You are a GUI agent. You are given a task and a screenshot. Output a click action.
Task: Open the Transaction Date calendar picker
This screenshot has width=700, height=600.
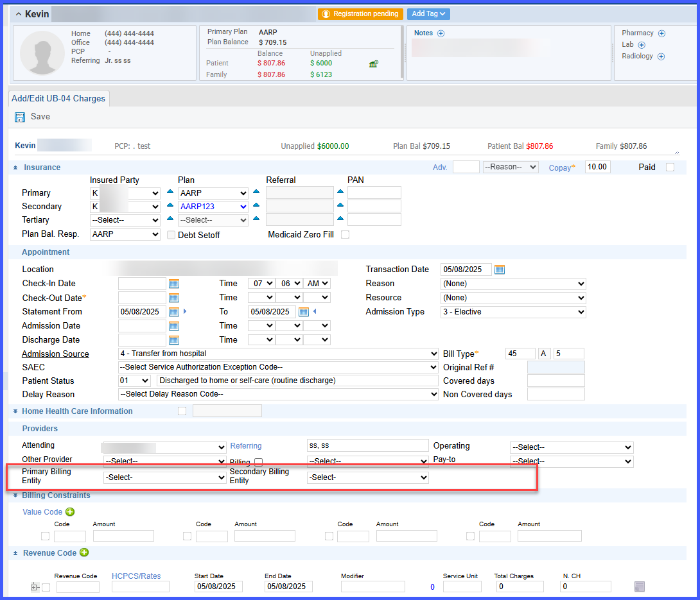[x=500, y=270]
